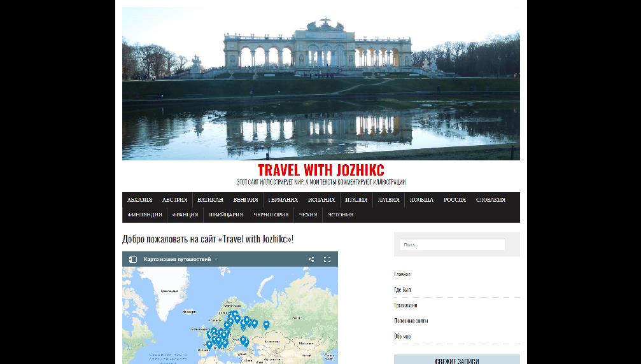
Task: Open the Обо мне sidebar link
Action: 402,336
